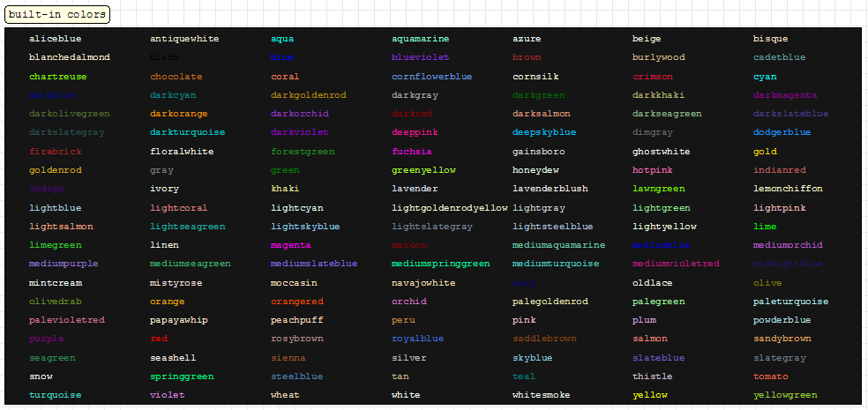Select the fuchsia color label

pyautogui.click(x=413, y=152)
